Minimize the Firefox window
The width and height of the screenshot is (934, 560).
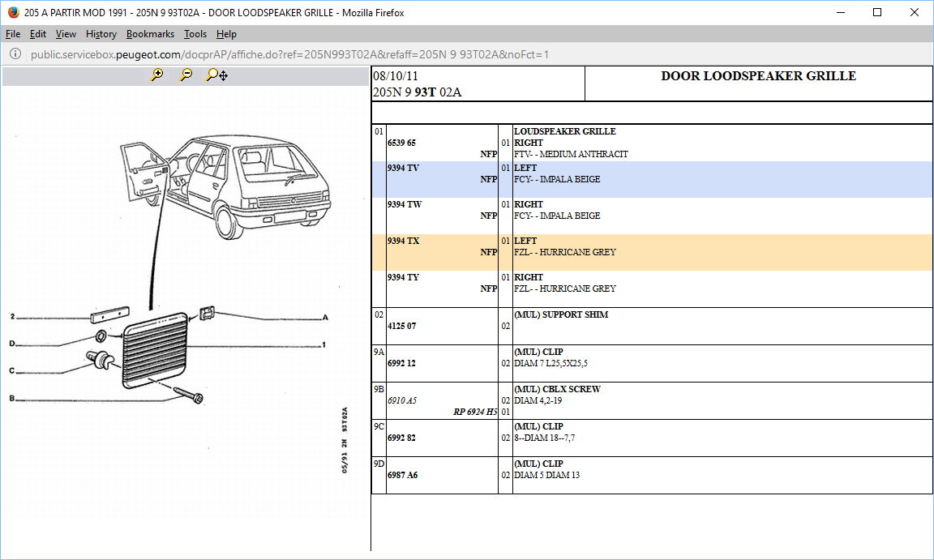841,12
